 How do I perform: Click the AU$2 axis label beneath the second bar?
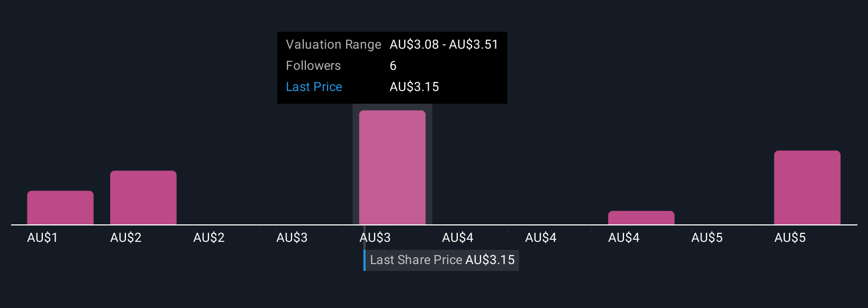[126, 238]
